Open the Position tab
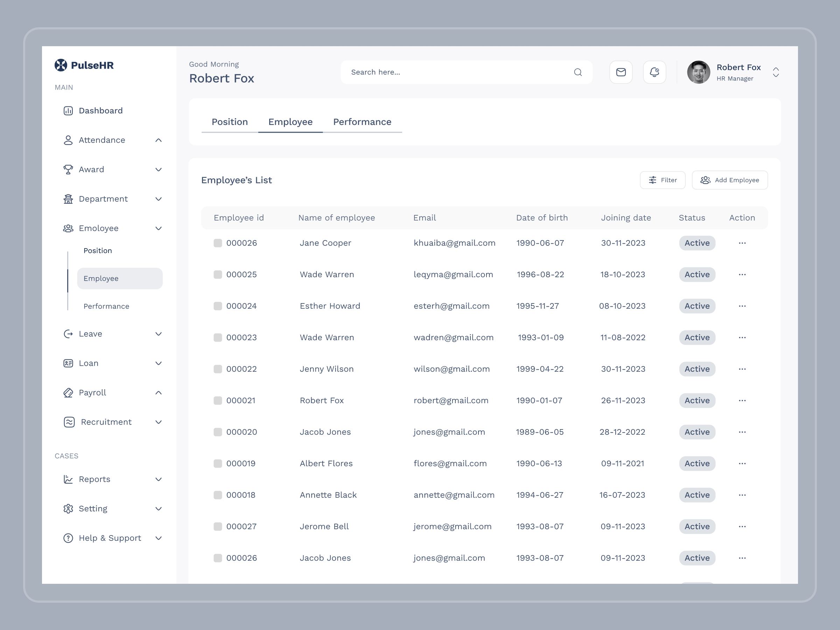This screenshot has width=840, height=630. pyautogui.click(x=230, y=121)
